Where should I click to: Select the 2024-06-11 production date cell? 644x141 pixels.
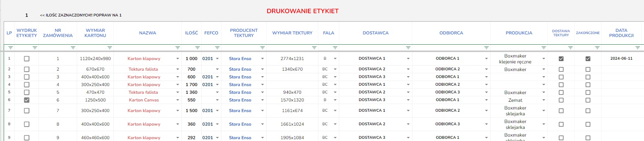[621, 59]
